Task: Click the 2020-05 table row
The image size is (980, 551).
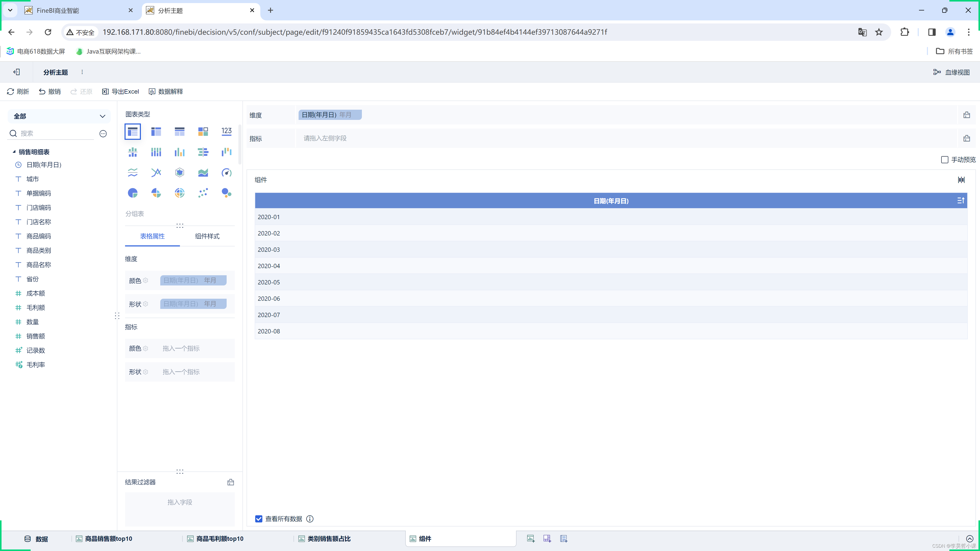Action: [611, 282]
